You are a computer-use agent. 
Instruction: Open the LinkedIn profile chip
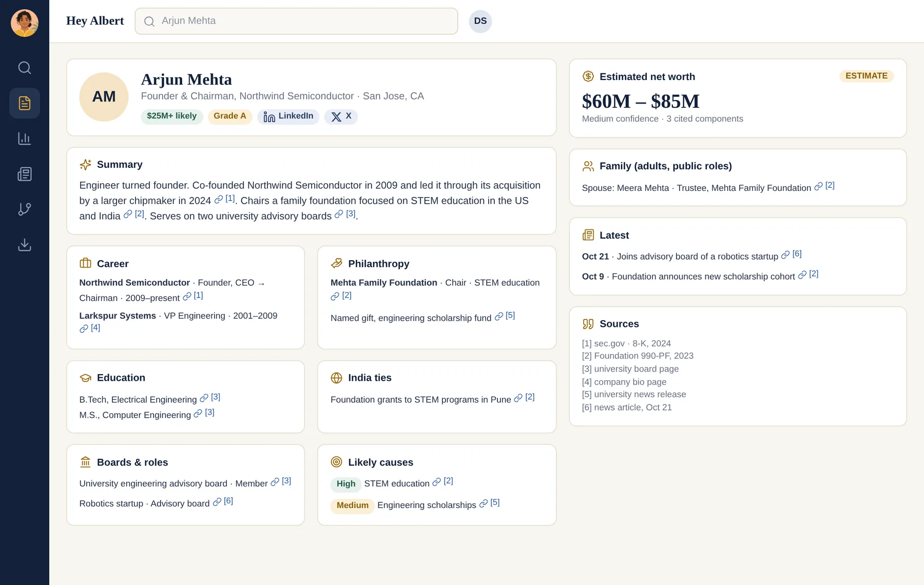click(288, 116)
